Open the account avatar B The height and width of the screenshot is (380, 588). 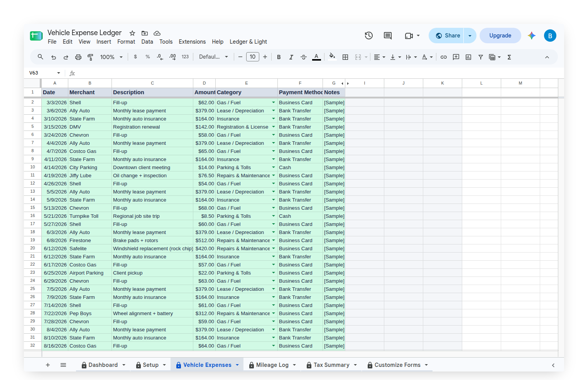click(x=550, y=36)
